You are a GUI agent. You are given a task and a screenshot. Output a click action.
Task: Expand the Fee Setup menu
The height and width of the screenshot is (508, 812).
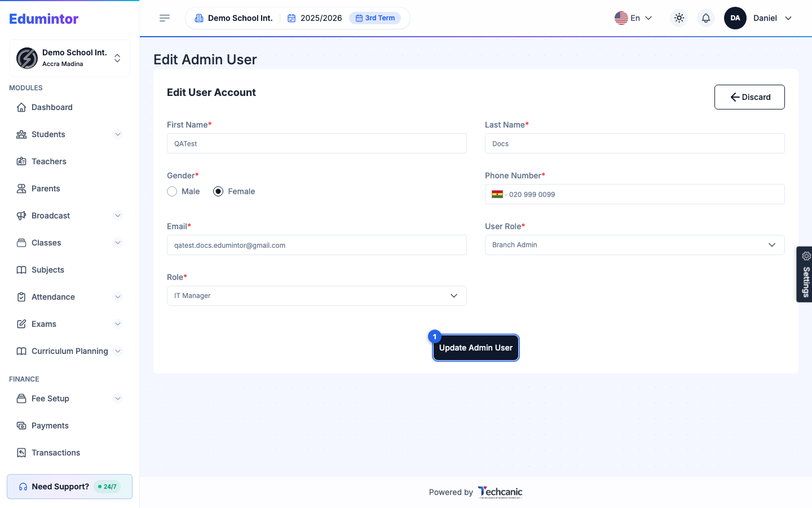pos(118,398)
